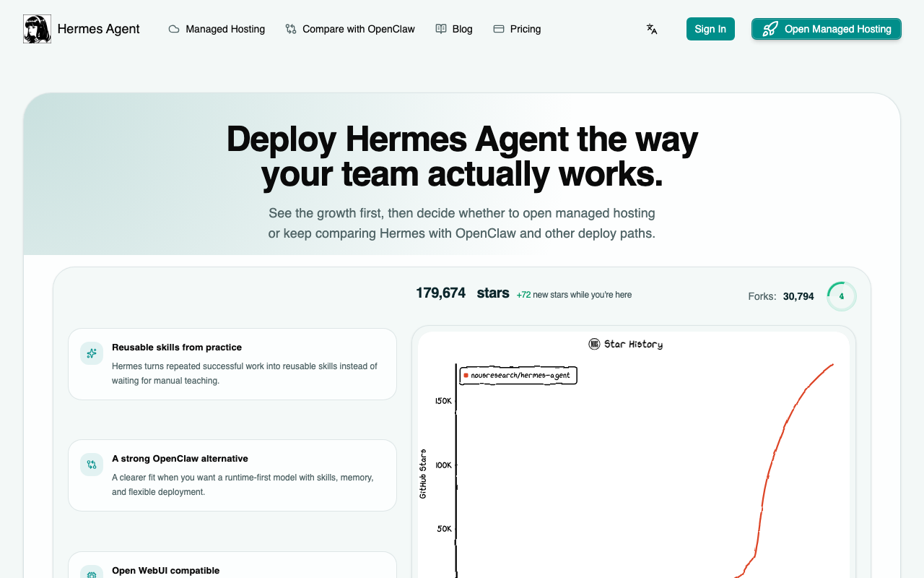This screenshot has height=578, width=924.
Task: Select the Open WebUI compatible heading
Action: 165,571
